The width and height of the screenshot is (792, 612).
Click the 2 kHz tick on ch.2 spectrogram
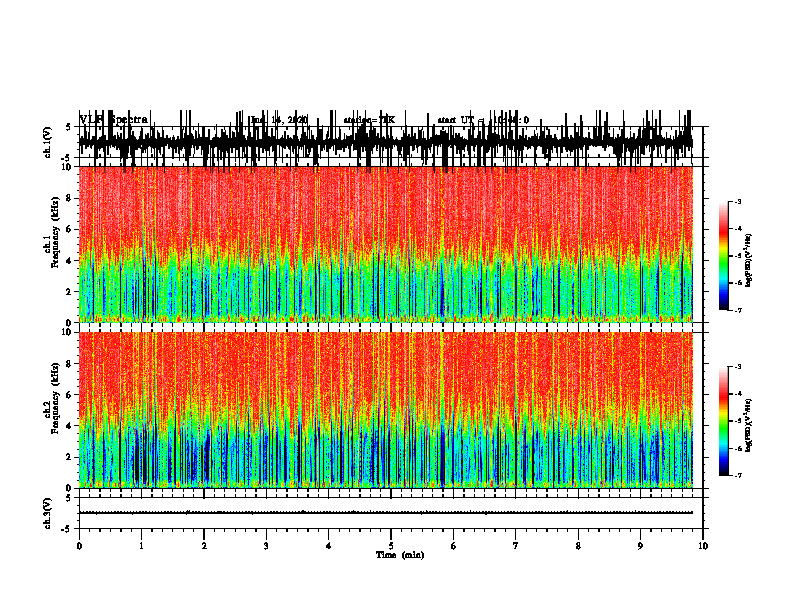pos(70,457)
